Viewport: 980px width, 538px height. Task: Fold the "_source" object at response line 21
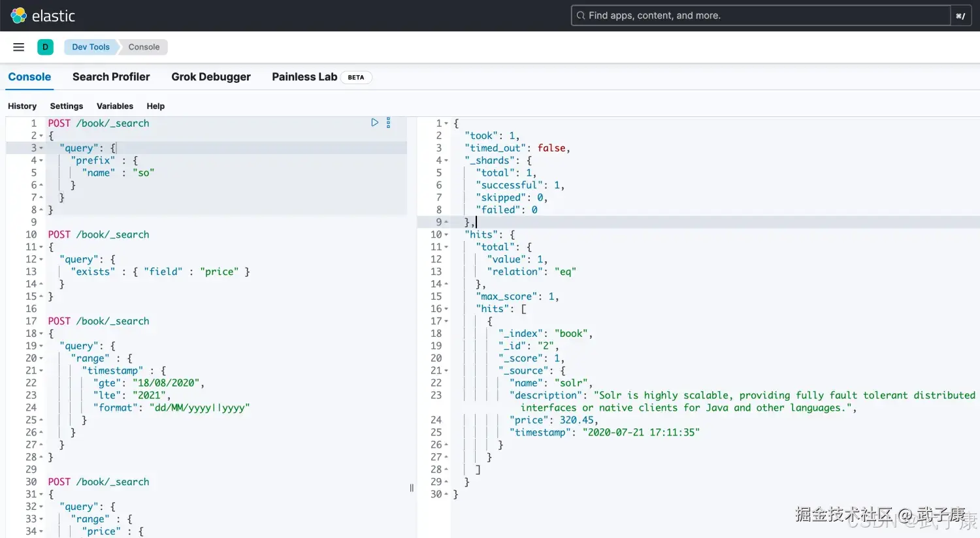tap(446, 371)
